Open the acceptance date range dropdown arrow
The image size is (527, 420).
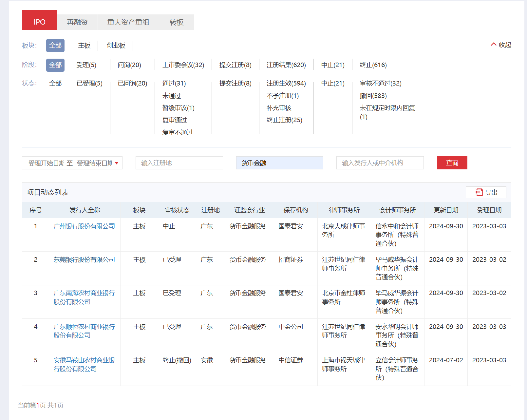coord(117,163)
